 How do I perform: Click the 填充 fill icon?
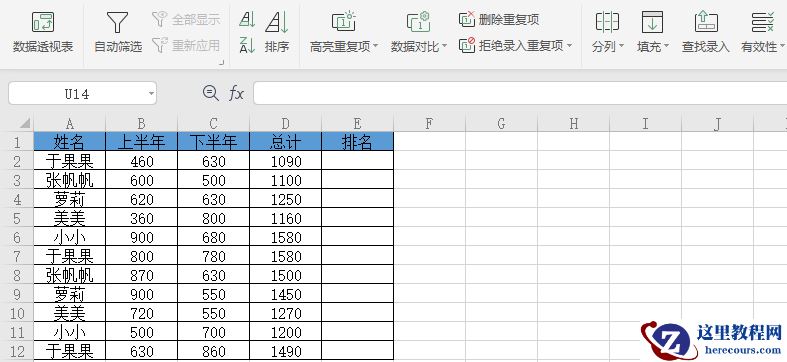pos(652,23)
